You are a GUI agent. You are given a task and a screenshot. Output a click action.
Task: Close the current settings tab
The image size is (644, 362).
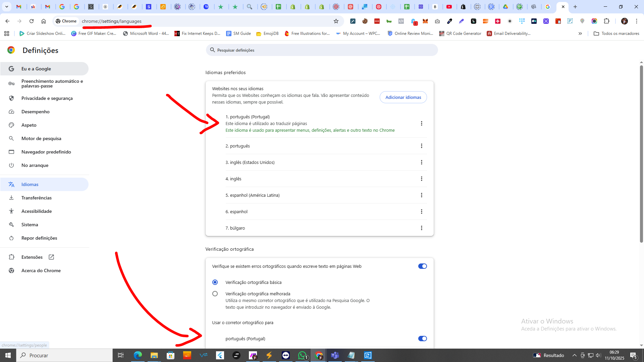[563, 7]
